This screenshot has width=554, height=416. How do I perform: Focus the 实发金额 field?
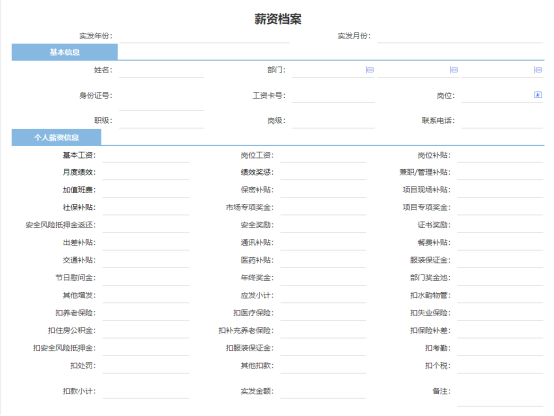tap(323, 392)
